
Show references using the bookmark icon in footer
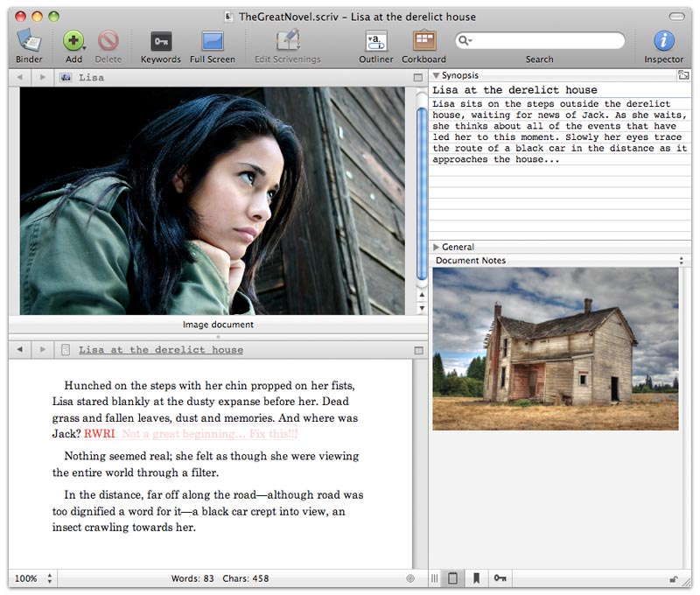point(477,578)
